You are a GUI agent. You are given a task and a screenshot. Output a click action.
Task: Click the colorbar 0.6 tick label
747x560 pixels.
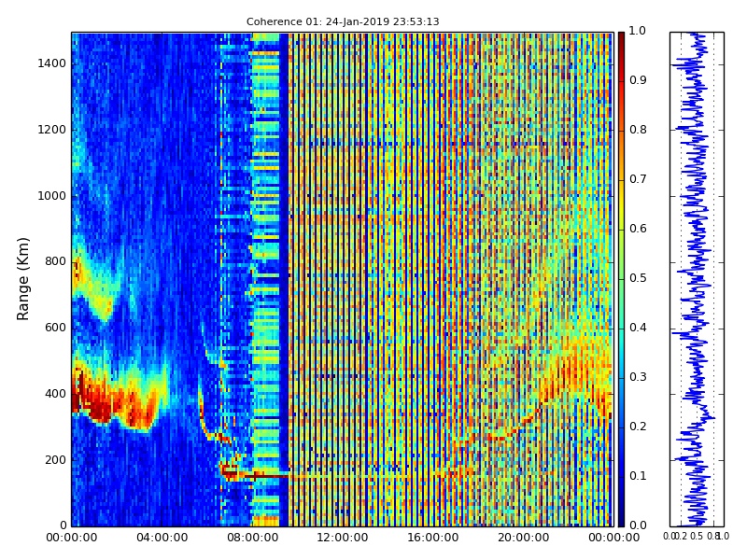(638, 229)
